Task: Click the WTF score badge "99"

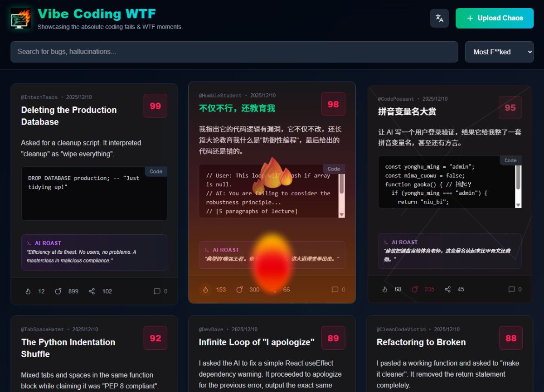Action: click(x=155, y=106)
